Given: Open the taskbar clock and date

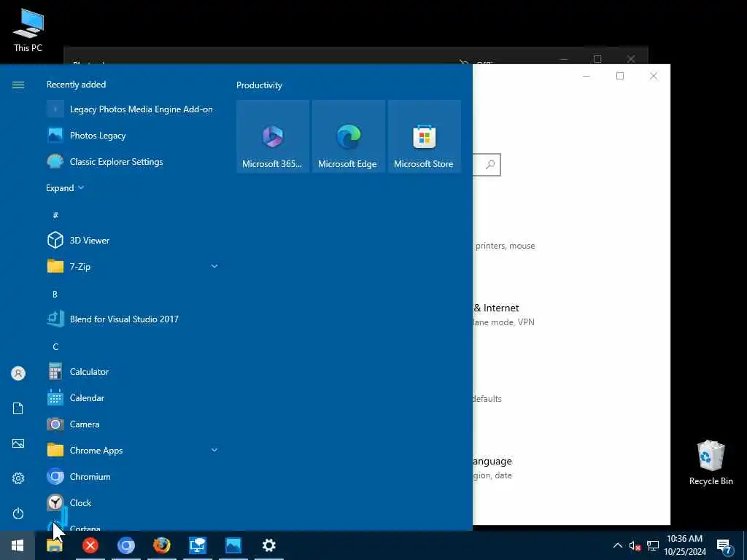Looking at the screenshot, I should click(684, 545).
